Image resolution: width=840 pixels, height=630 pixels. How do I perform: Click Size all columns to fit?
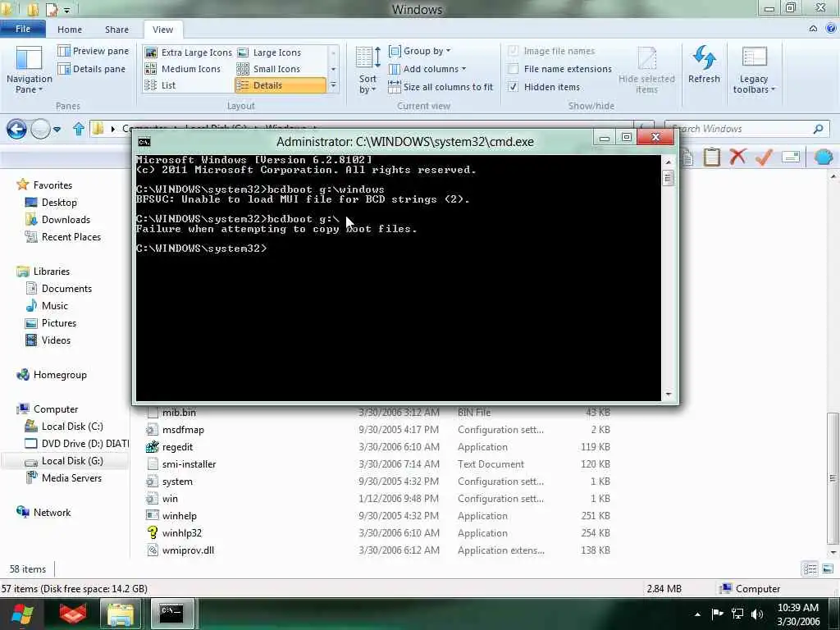[x=441, y=87]
